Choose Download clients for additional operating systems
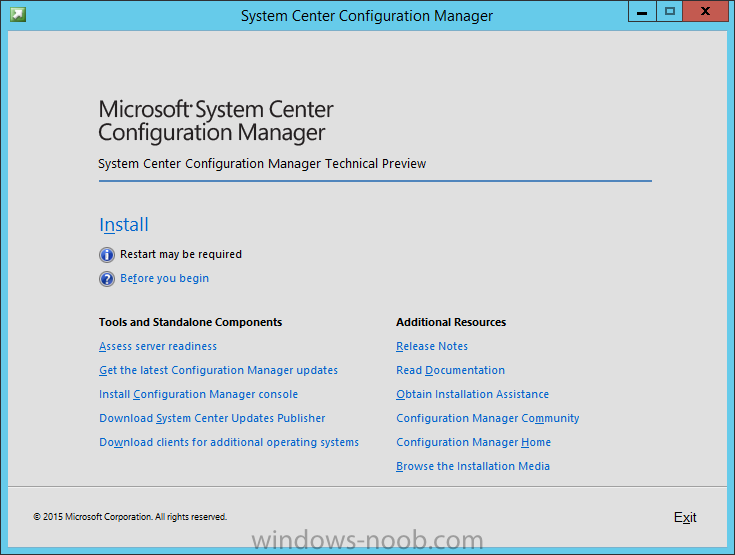Screen dimensions: 735x555 229,442
